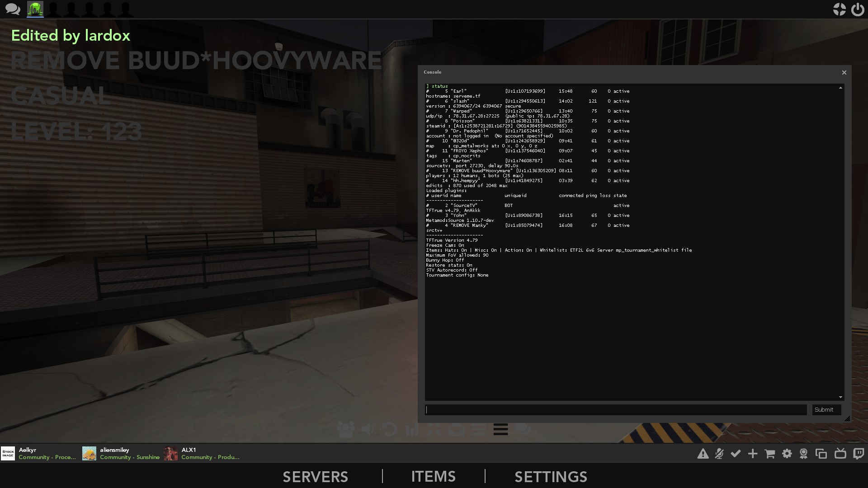Viewport: 868px width, 488px height.
Task: Click the console scrollbar down arrow
Action: (x=840, y=397)
